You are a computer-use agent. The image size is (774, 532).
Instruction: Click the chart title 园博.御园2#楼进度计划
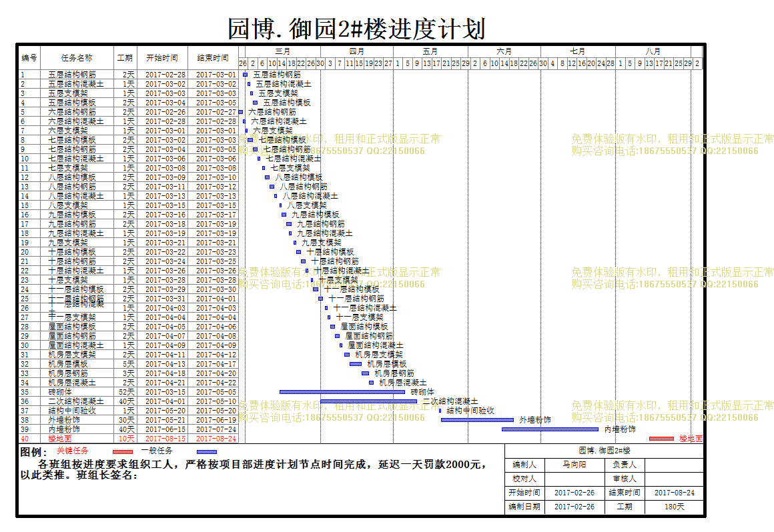point(356,29)
